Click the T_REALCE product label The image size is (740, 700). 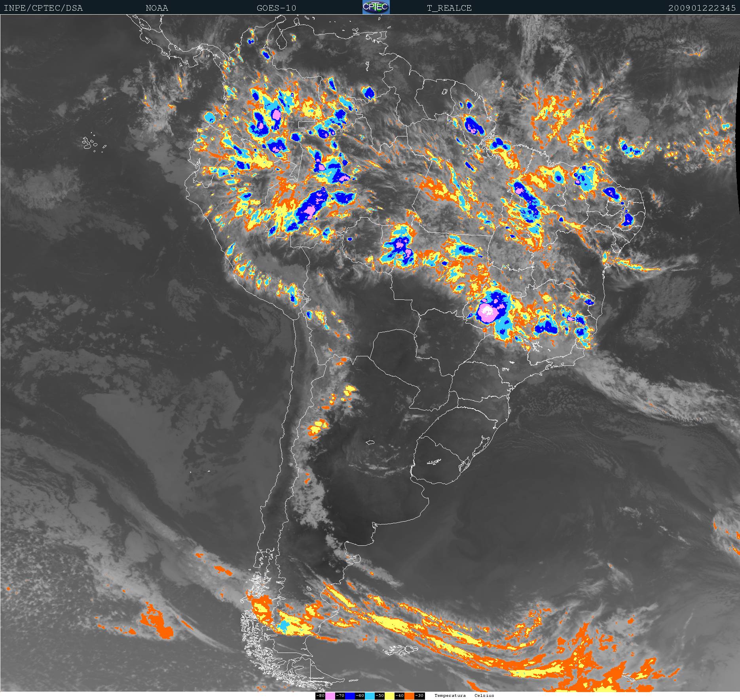pyautogui.click(x=449, y=8)
